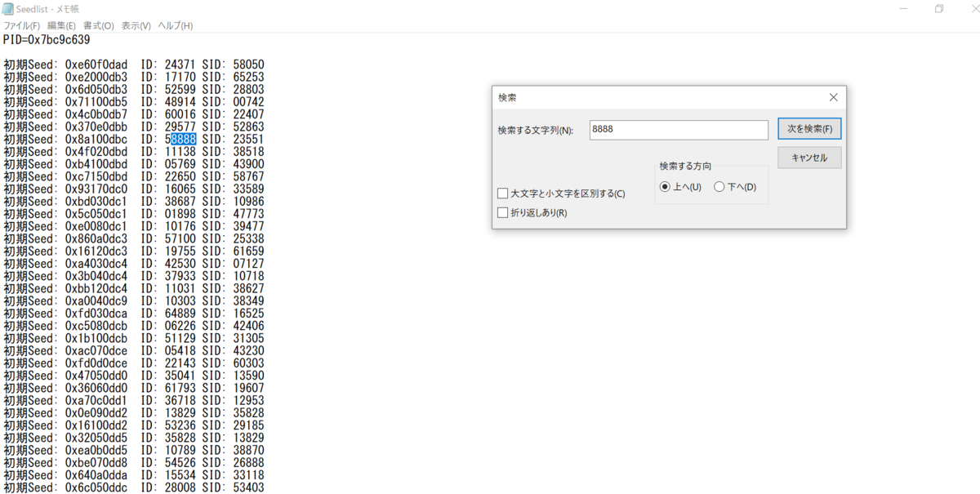Click ID value 22650

click(180, 176)
